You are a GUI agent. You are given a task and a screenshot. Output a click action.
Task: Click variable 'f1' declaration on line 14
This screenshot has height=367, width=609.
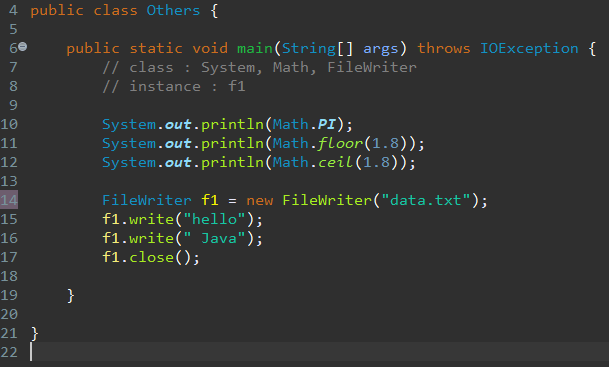point(210,200)
